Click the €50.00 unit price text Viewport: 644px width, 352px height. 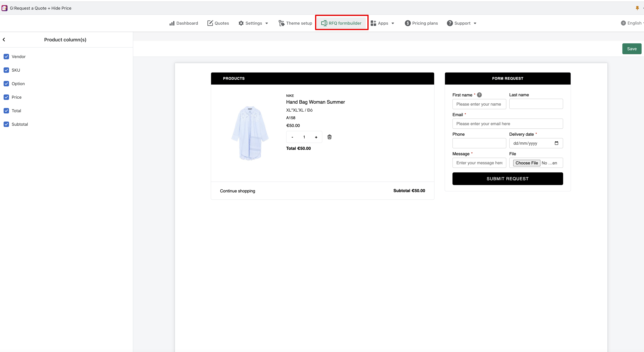(x=293, y=126)
